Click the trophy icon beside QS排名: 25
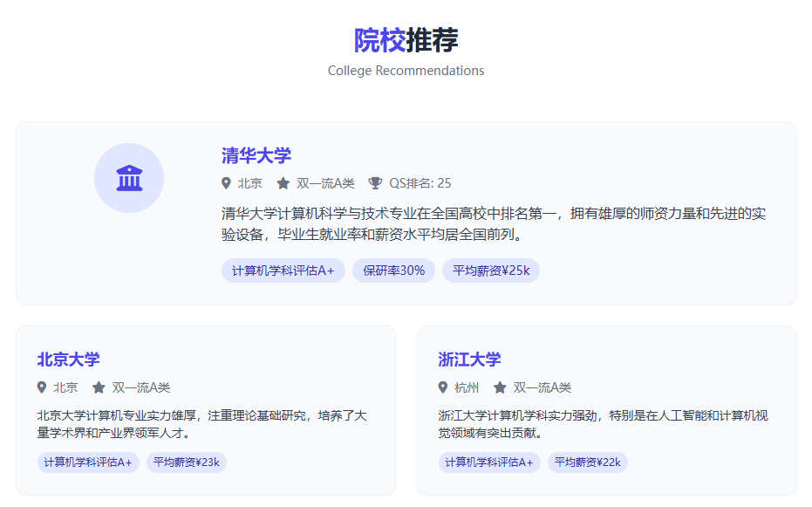The height and width of the screenshot is (507, 812). (375, 183)
